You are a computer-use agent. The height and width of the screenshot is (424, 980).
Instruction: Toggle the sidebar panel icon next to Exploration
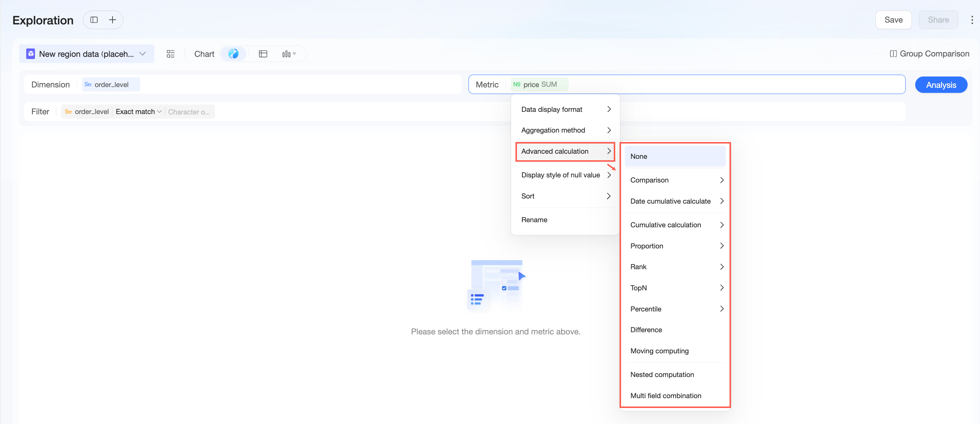coord(94,20)
